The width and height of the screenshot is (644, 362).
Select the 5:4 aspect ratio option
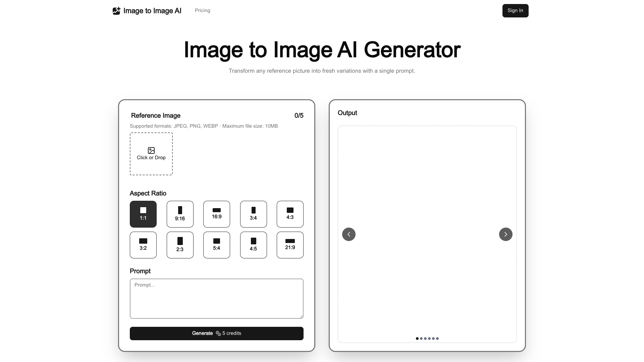(x=216, y=245)
